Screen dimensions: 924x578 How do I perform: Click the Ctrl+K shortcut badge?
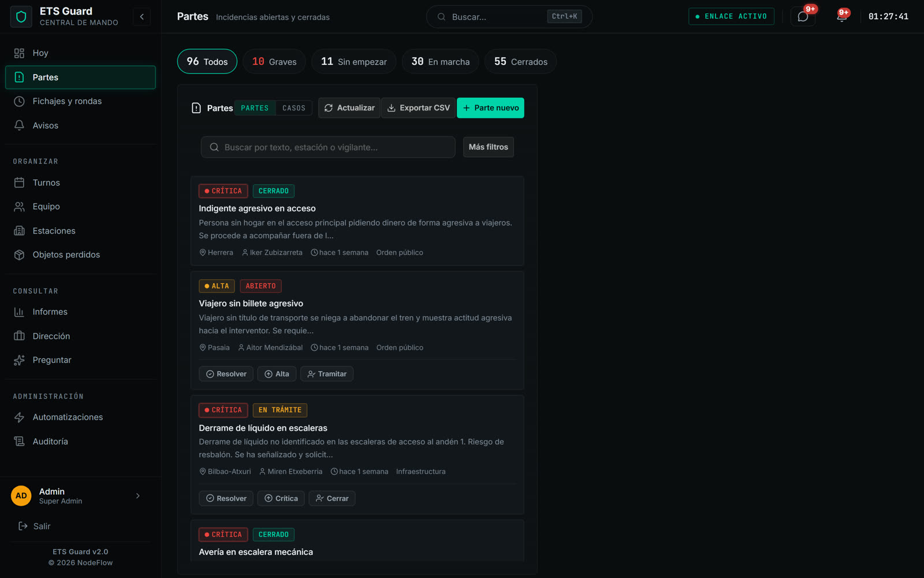point(564,17)
